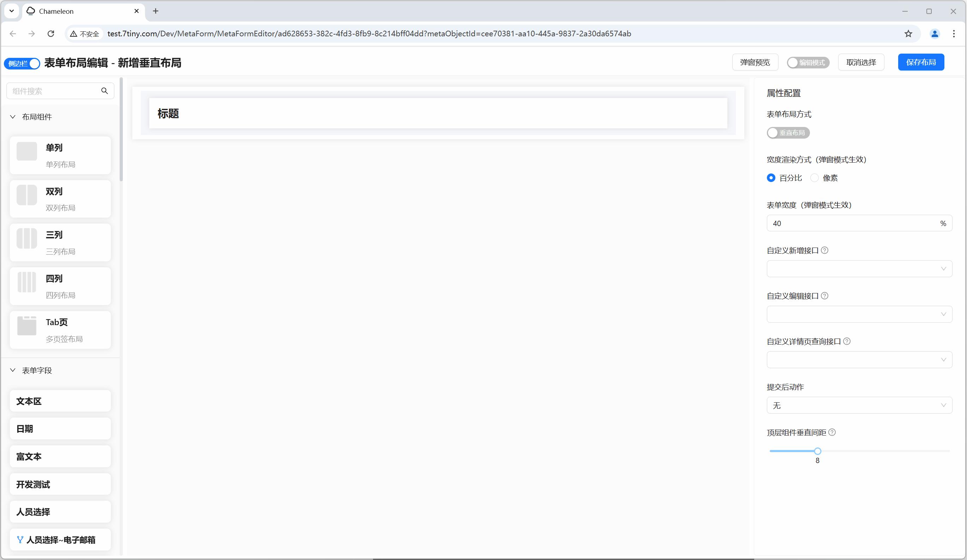Toggle the 侧边栏 sidebar switch

point(22,63)
